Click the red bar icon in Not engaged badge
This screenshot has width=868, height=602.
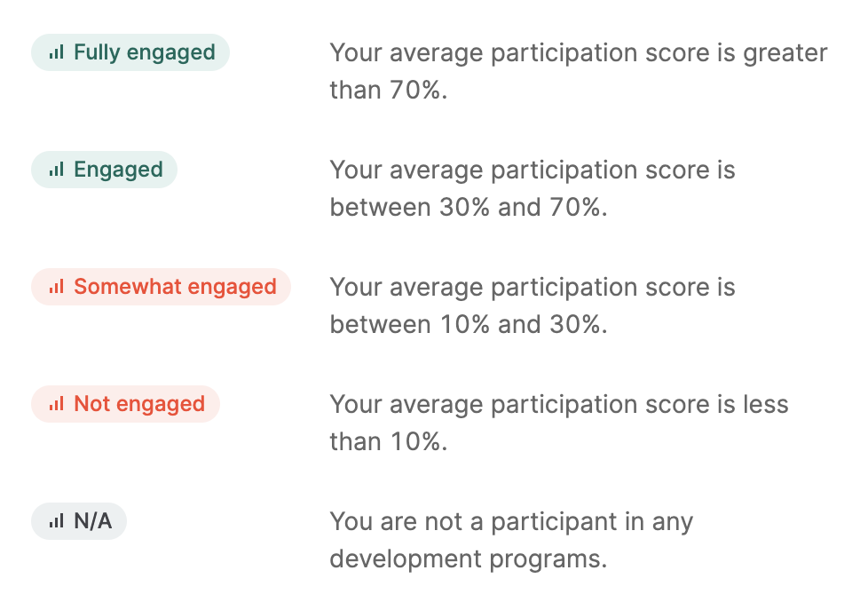tap(57, 404)
